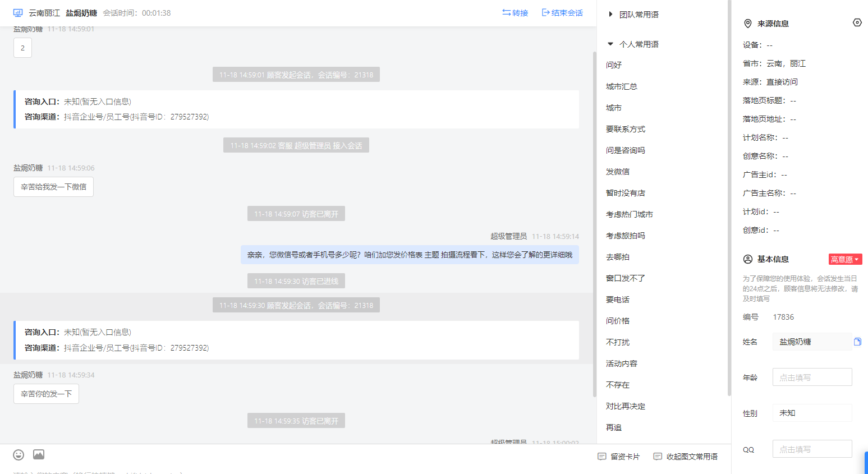
Task: Select the 考虑旅拍吗 phrase
Action: [626, 236]
